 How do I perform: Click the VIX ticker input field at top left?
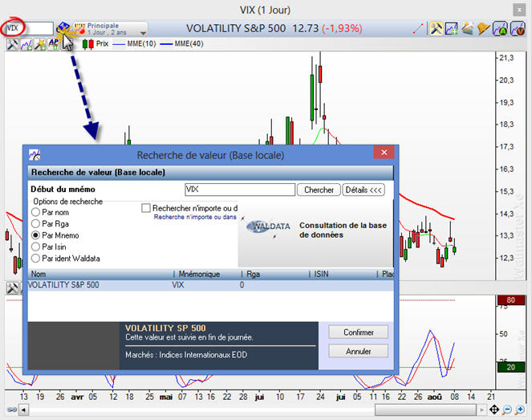pos(30,28)
